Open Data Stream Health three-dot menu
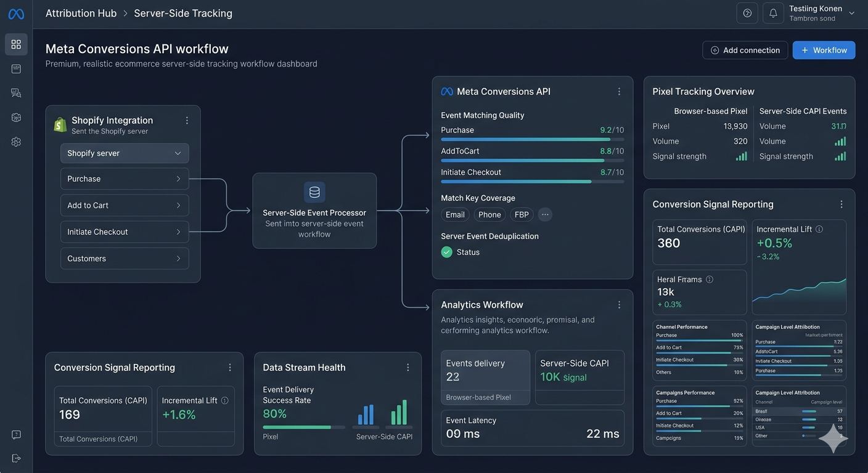 click(407, 367)
